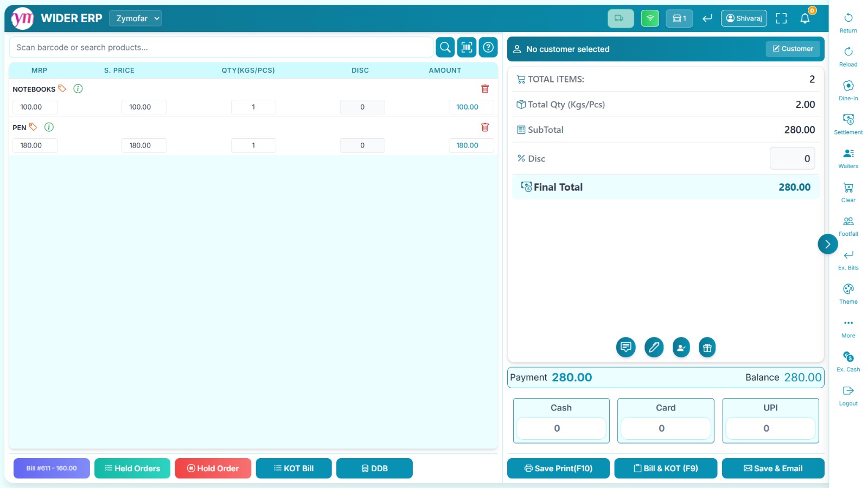Image resolution: width=868 pixels, height=488 pixels.
Task: Enter amount in the Cash payment field
Action: [x=561, y=428]
